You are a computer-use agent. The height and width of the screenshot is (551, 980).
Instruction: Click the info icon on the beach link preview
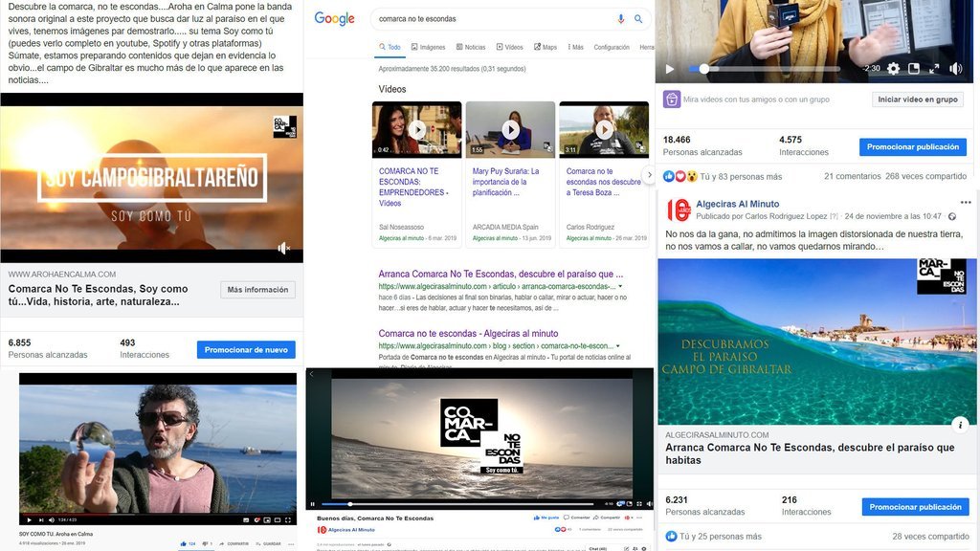click(960, 425)
